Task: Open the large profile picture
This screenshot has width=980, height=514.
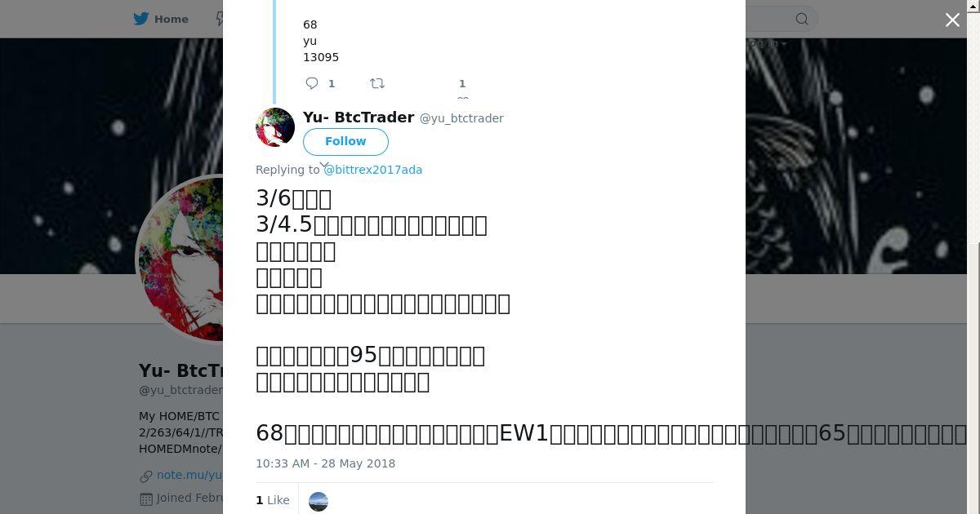Action: 180,259
